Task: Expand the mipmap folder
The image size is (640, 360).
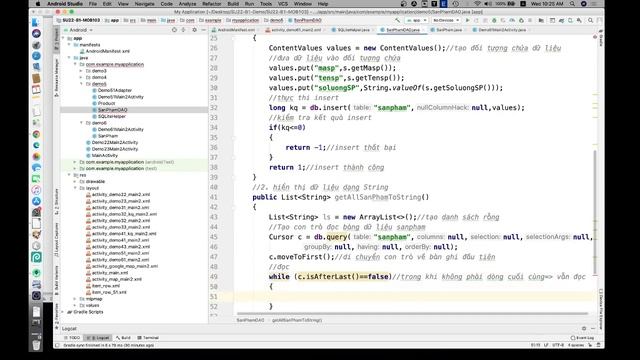Action: [75, 299]
